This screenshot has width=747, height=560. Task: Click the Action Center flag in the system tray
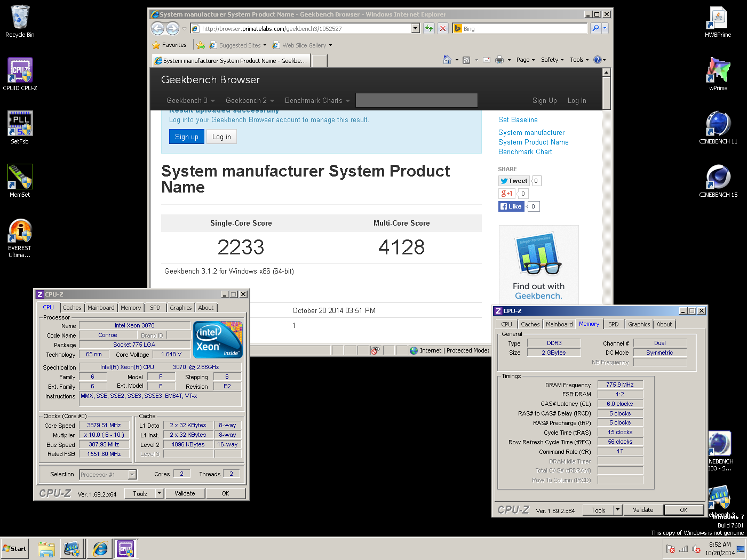[x=671, y=549]
